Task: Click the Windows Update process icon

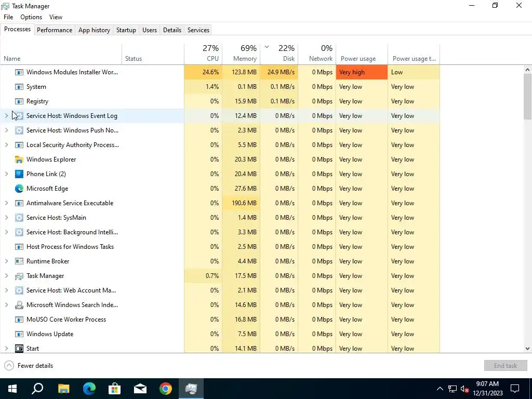Action: pos(19,334)
